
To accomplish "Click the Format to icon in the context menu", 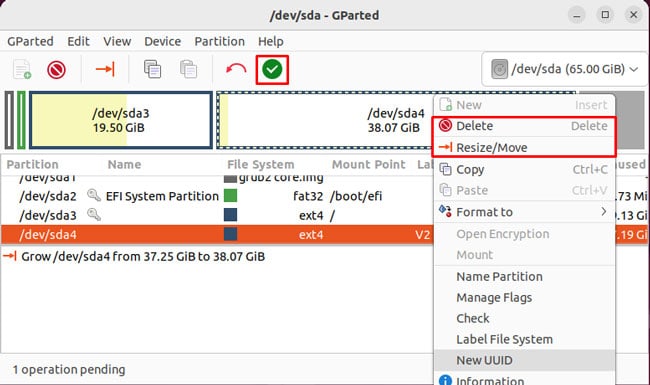I will (x=445, y=211).
